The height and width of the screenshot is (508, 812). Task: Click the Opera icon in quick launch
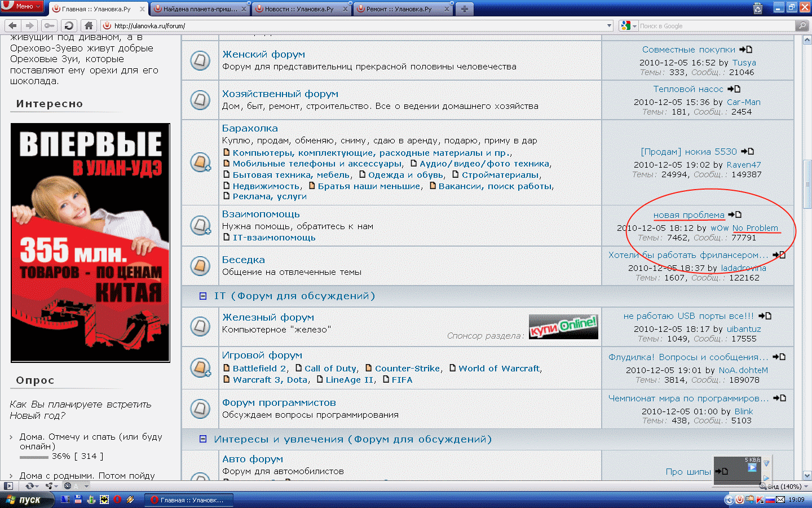(x=117, y=500)
